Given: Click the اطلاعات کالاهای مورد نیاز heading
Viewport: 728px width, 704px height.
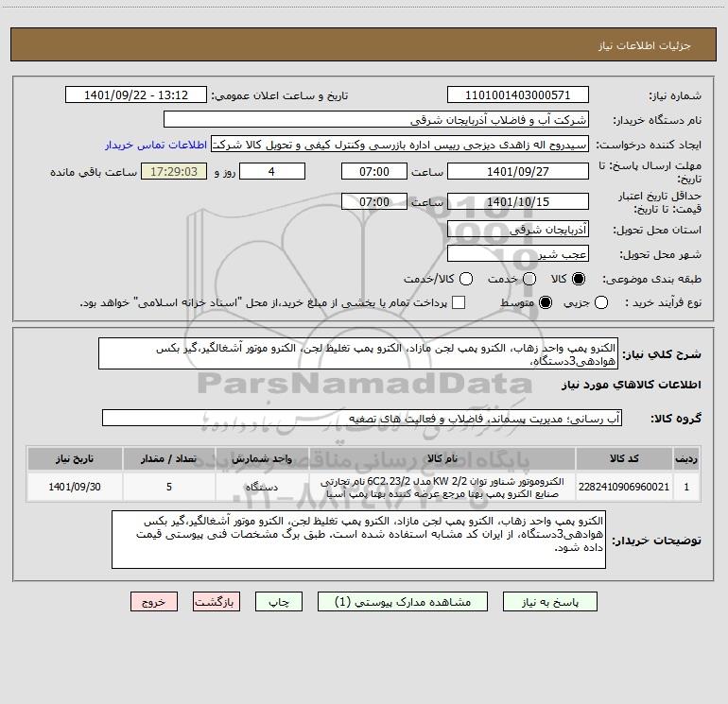Looking at the screenshot, I should tap(631, 385).
